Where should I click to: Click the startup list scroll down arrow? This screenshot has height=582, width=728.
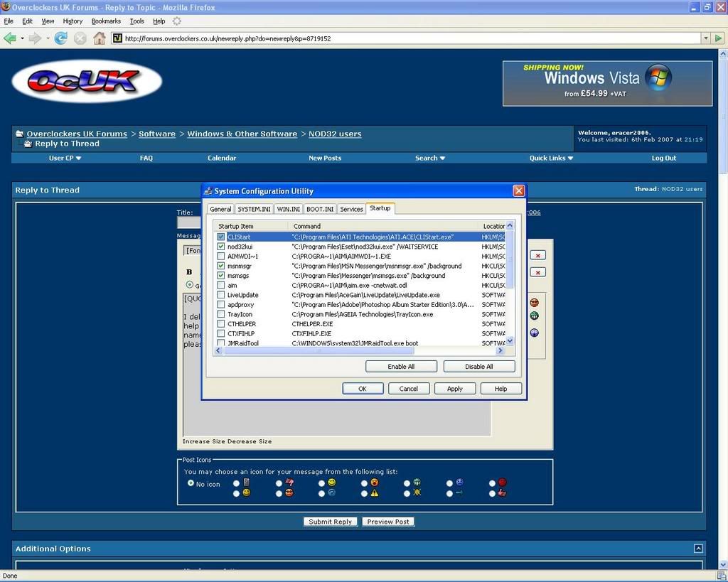[x=510, y=341]
